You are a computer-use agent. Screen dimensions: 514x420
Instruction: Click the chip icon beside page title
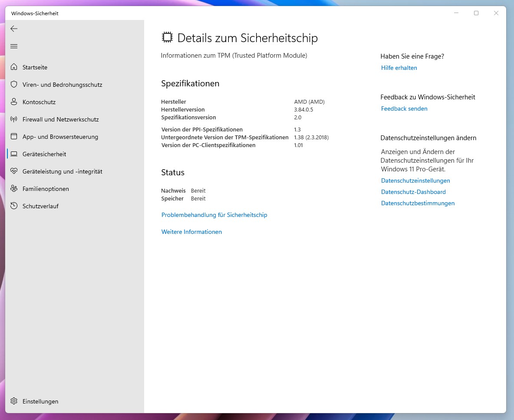(x=167, y=37)
